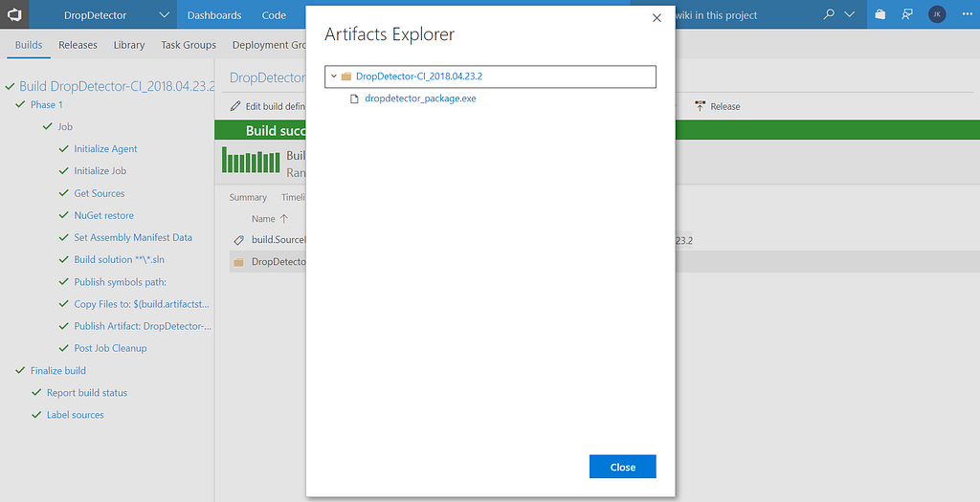
Task: Click the search magnifier icon in header
Action: pos(829,14)
